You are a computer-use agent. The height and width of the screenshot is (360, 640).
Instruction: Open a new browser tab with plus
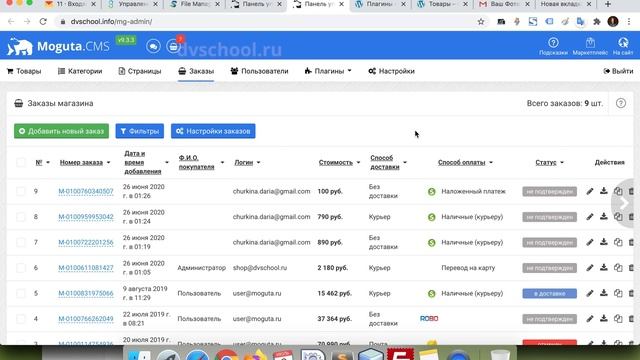(x=608, y=4)
